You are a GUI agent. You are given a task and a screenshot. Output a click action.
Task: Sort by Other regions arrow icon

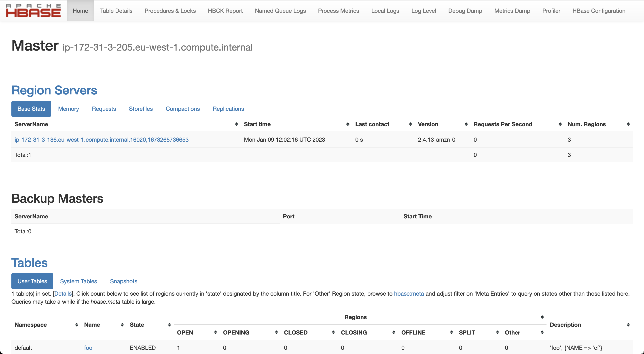coord(542,333)
